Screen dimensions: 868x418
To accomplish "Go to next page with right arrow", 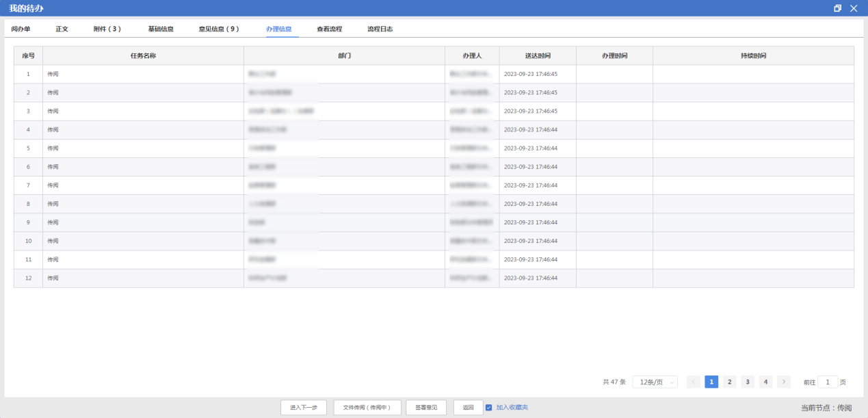I will pos(784,382).
